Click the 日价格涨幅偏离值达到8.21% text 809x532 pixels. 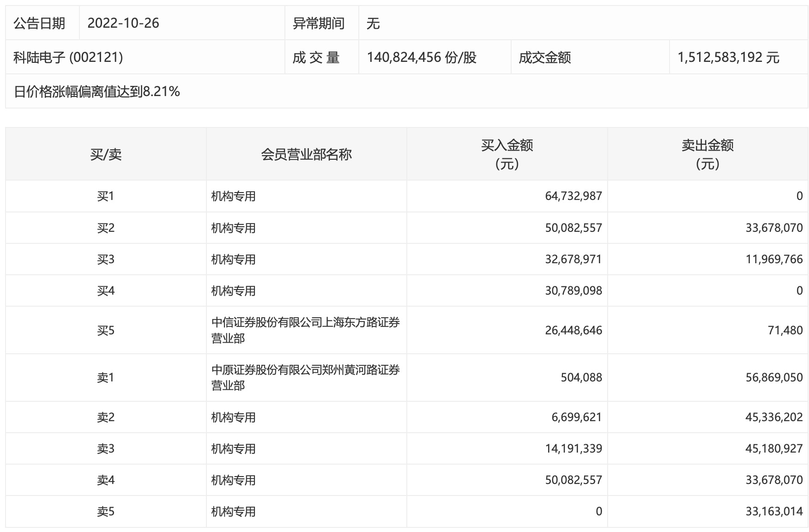pos(97,91)
